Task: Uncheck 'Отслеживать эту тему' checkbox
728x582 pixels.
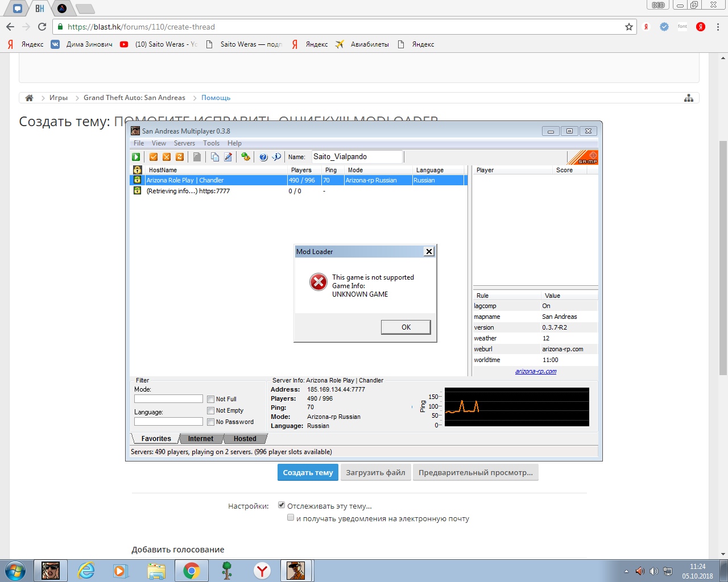Action: pyautogui.click(x=282, y=505)
